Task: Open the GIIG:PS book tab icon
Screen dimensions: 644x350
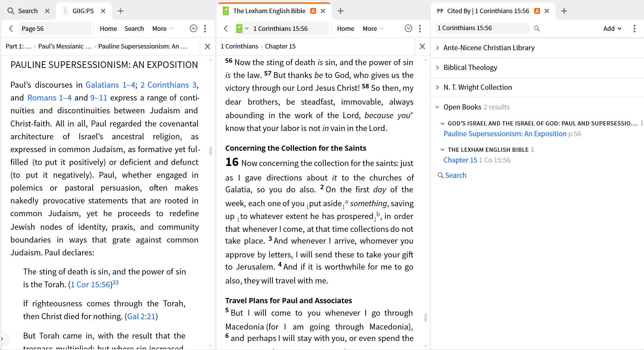Action: [65, 11]
